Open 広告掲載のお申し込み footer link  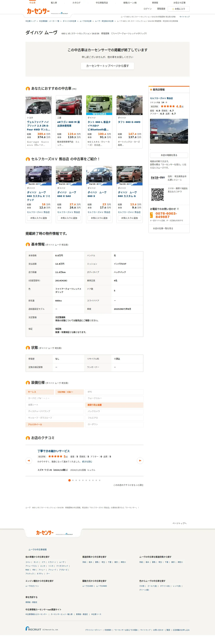click(181, 630)
